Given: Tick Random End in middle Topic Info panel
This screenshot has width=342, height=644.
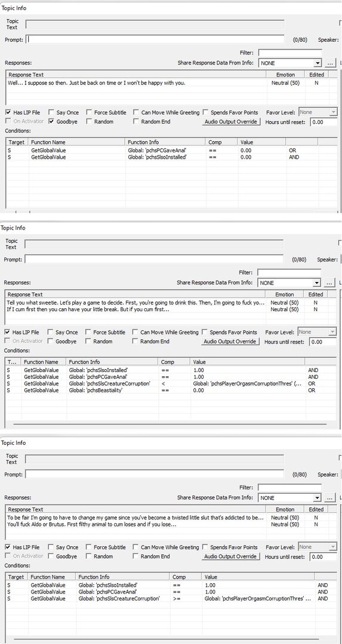Looking at the screenshot, I should pos(135,341).
